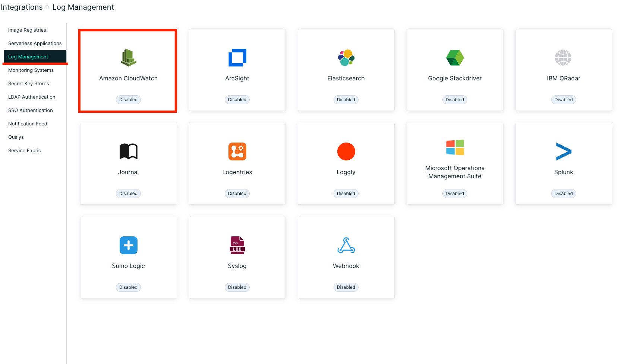Screen dimensions: 625x364
Task: Open the Qualys integration settings
Action: (x=16, y=137)
